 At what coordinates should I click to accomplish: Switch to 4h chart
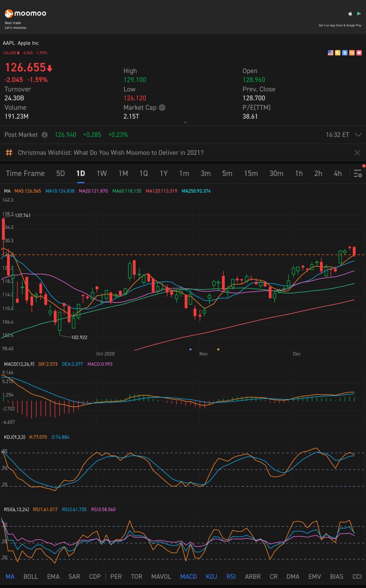(x=338, y=173)
